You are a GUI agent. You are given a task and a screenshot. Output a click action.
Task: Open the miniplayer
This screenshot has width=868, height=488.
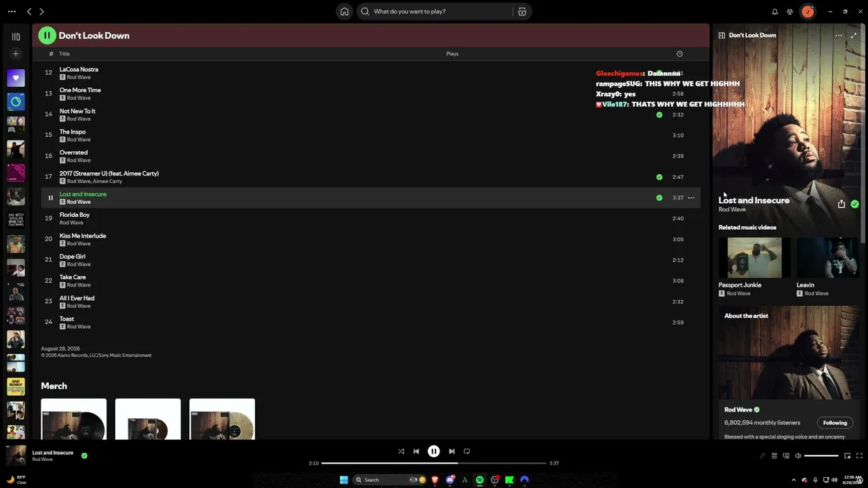point(847,456)
